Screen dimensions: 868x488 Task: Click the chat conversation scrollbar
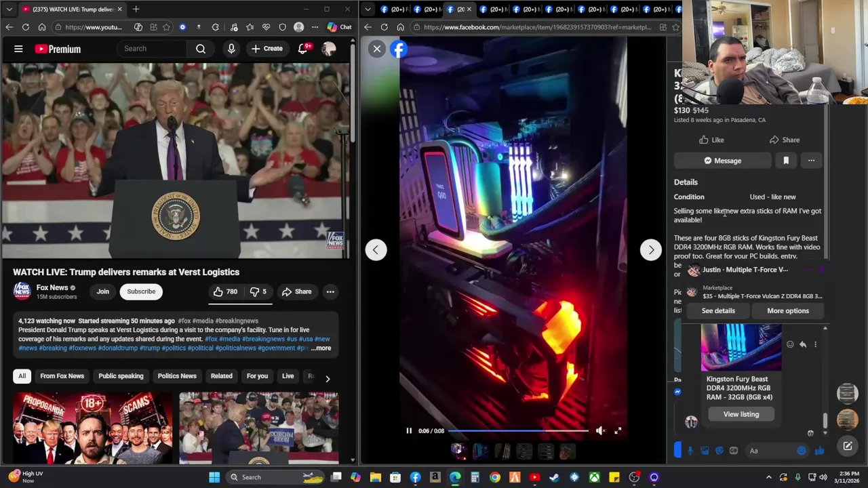(825, 422)
